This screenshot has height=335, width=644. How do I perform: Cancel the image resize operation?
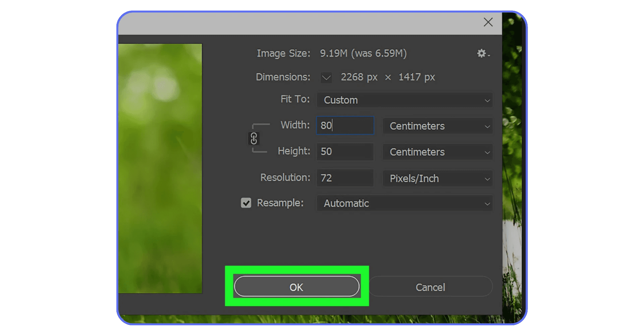(x=430, y=287)
